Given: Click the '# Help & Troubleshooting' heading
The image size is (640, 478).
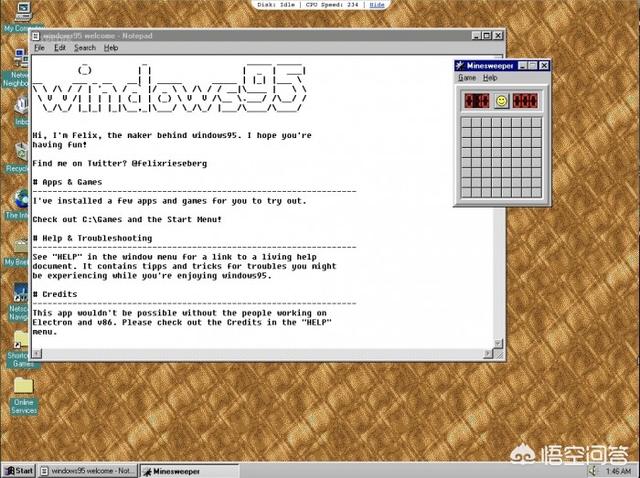Looking at the screenshot, I should pyautogui.click(x=92, y=238).
